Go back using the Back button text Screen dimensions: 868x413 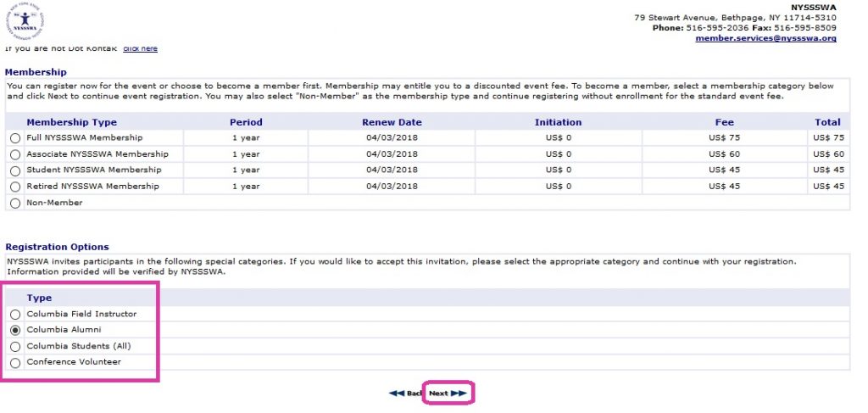pyautogui.click(x=415, y=393)
